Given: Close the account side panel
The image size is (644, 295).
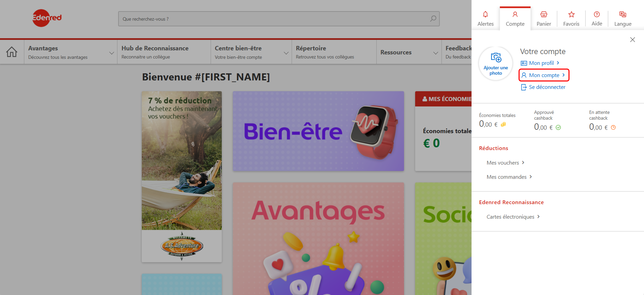Looking at the screenshot, I should coord(632,40).
